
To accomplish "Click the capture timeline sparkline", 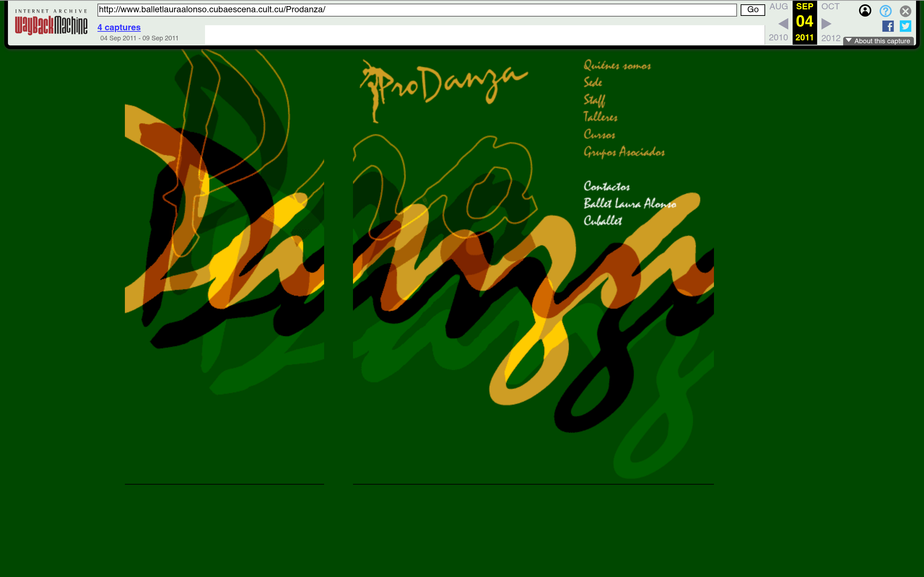I will tap(484, 35).
